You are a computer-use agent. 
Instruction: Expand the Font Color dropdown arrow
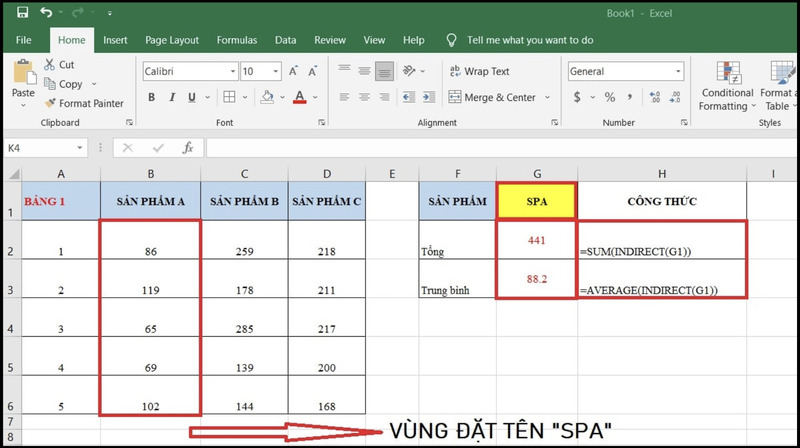(315, 97)
